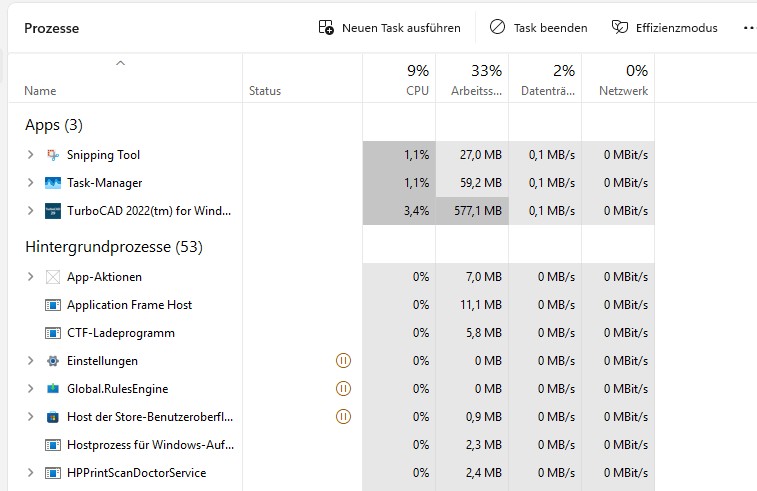This screenshot has width=757, height=491.
Task: Expand the Snipping Tool process group
Action: [30, 155]
